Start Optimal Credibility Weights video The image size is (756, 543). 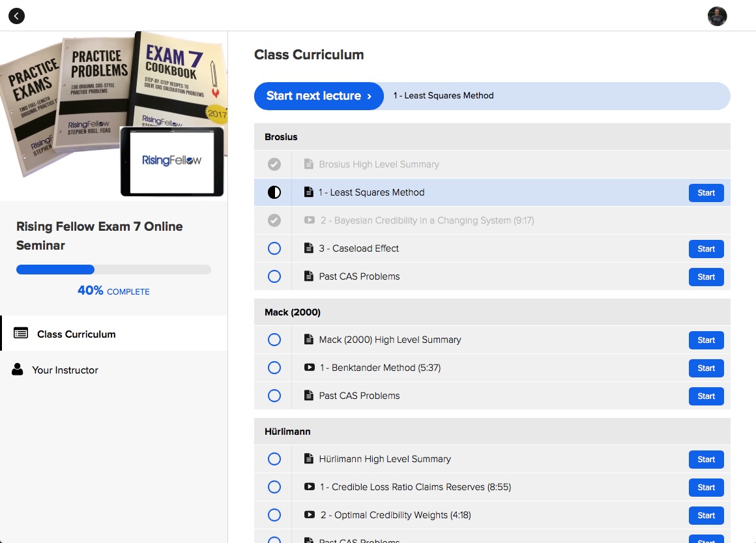point(706,515)
